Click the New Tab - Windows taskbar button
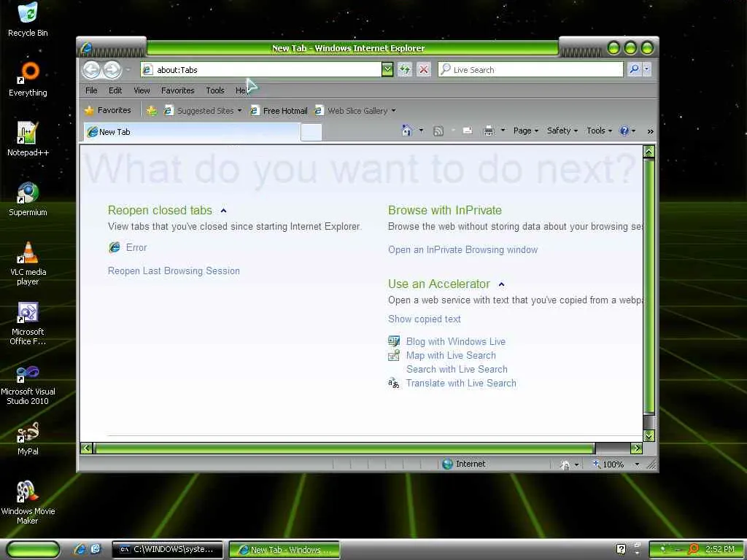Viewport: 747px width, 560px height. tap(285, 549)
